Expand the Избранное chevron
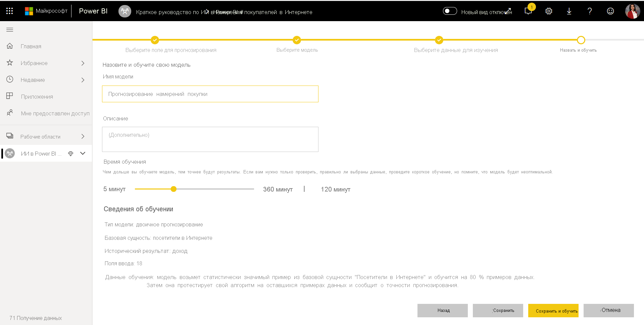Screen dimensions: 644x325 click(x=83, y=63)
